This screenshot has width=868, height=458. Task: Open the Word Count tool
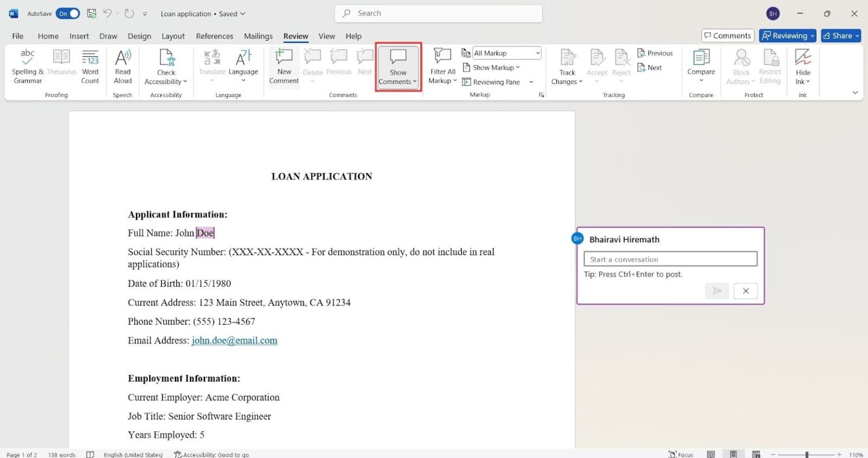pyautogui.click(x=90, y=66)
